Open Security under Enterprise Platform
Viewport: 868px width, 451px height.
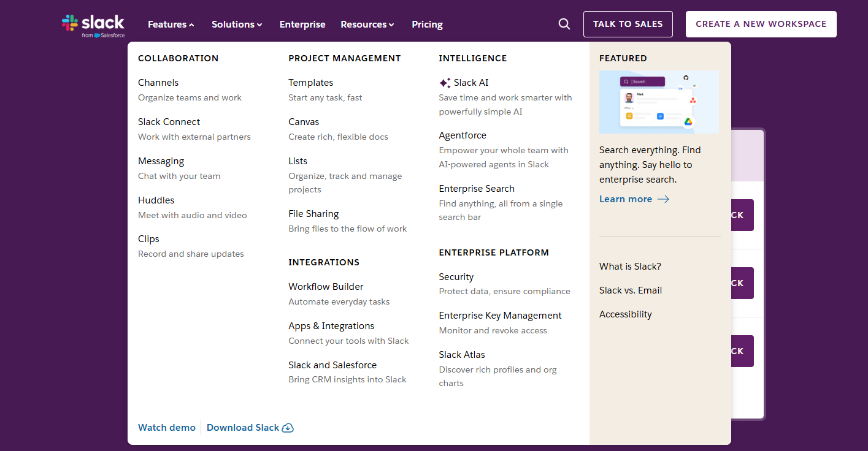(x=456, y=277)
